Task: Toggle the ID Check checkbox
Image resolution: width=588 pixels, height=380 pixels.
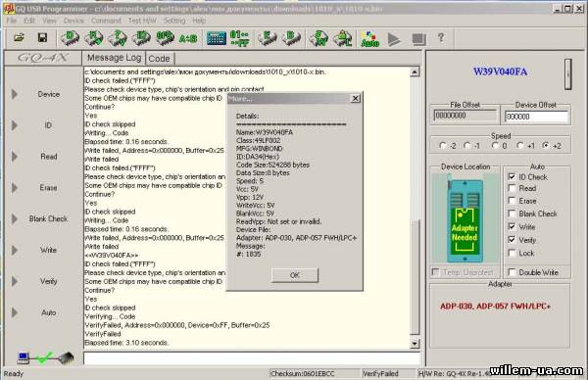Action: [x=512, y=176]
